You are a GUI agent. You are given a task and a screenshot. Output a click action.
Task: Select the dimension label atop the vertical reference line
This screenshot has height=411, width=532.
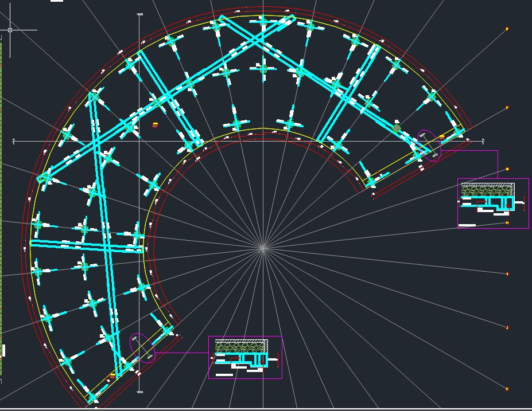click(x=139, y=14)
